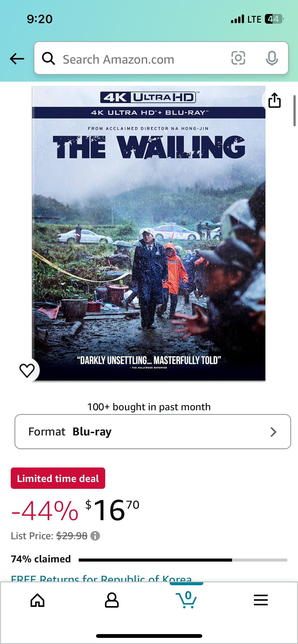Tap the search magnifier icon
Image resolution: width=298 pixels, height=644 pixels.
pos(48,58)
